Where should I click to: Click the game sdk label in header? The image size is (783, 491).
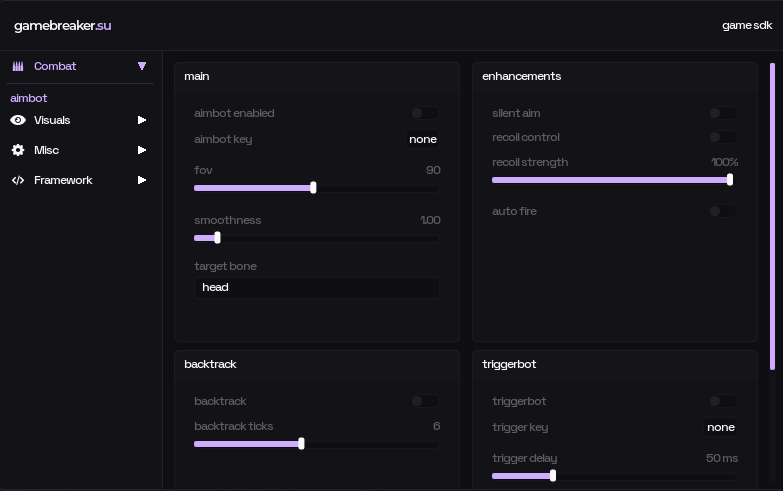click(747, 25)
